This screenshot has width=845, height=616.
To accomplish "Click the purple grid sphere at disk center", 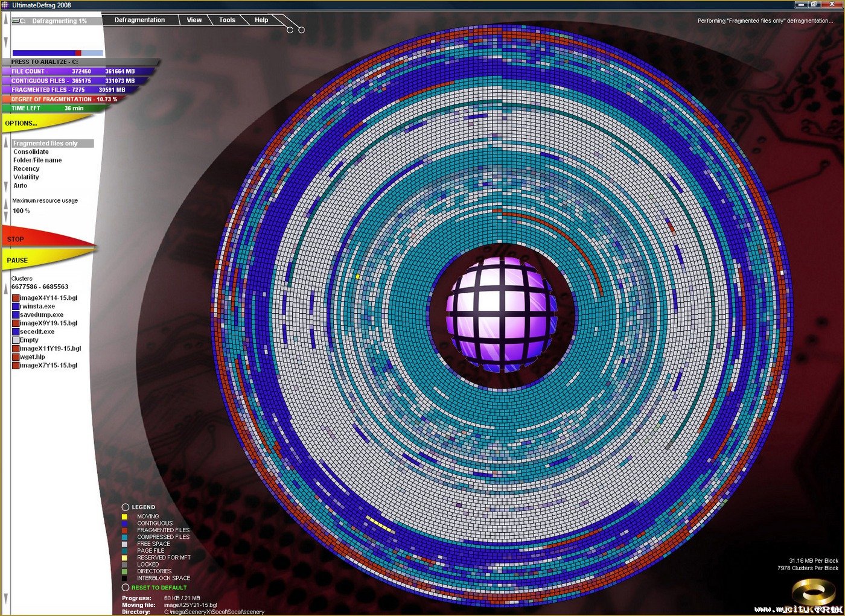I will (500, 314).
